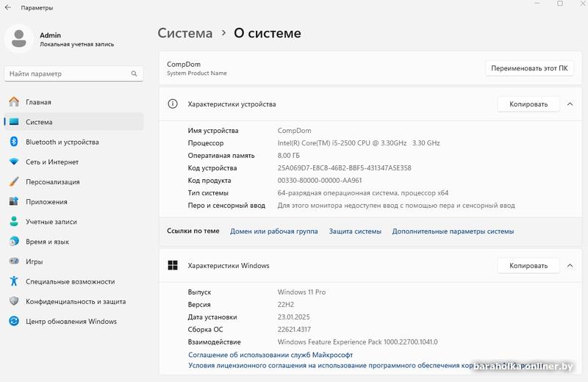Click processor value Intel Core i5-2500

click(x=359, y=143)
